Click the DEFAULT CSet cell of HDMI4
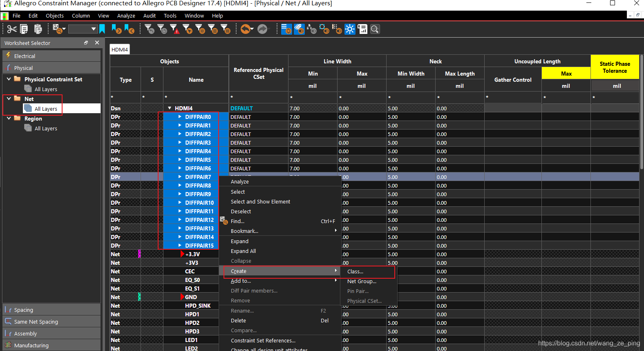Viewport: 644px width, 351px height. coord(258,108)
